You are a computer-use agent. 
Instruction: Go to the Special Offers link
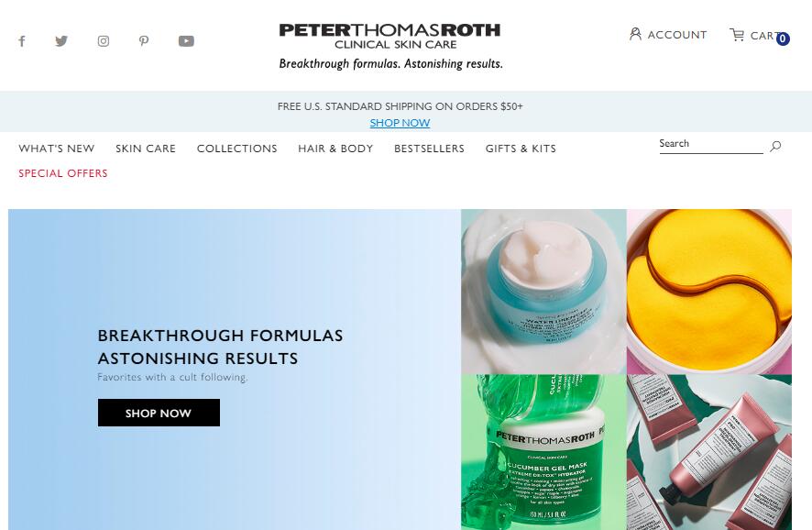point(63,173)
